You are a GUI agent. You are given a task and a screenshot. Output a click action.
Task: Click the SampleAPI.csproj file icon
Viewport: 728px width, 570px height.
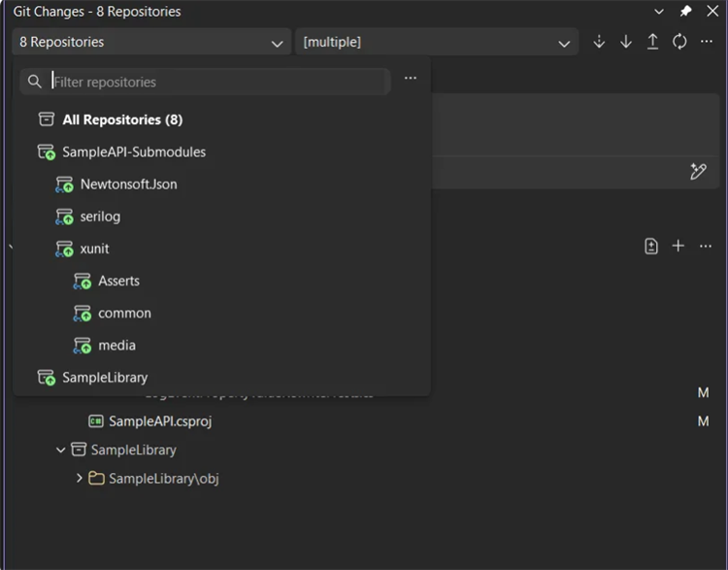click(x=96, y=421)
